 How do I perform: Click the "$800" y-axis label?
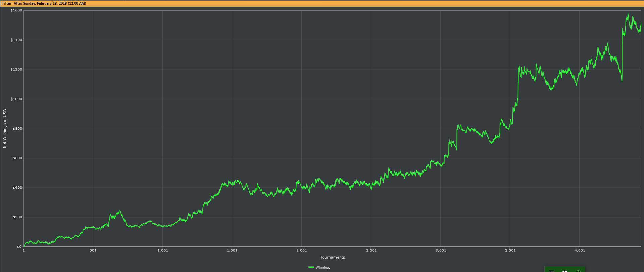(17, 129)
